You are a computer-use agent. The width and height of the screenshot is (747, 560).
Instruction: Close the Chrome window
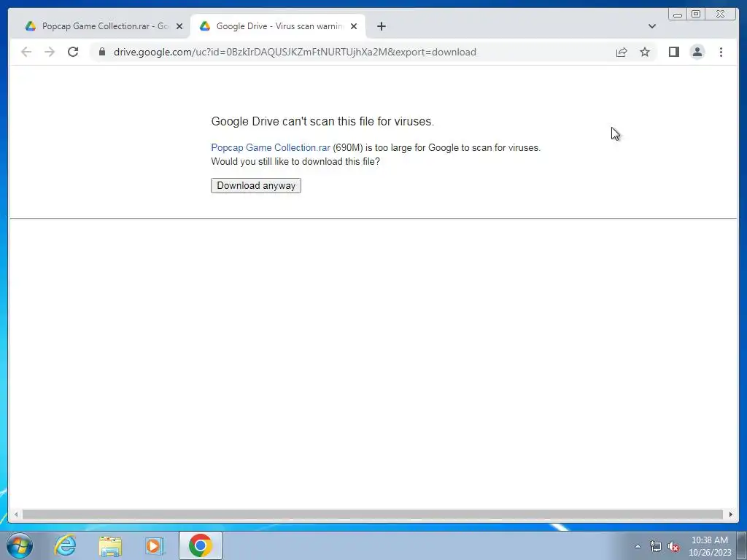click(720, 15)
